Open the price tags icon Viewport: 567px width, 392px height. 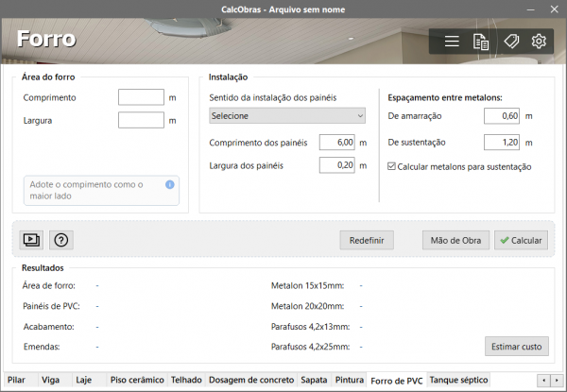510,42
